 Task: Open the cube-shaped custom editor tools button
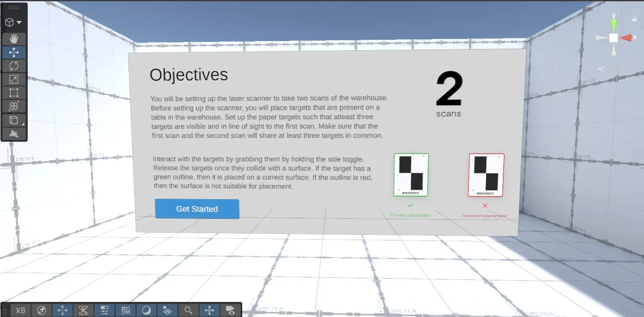[14, 120]
